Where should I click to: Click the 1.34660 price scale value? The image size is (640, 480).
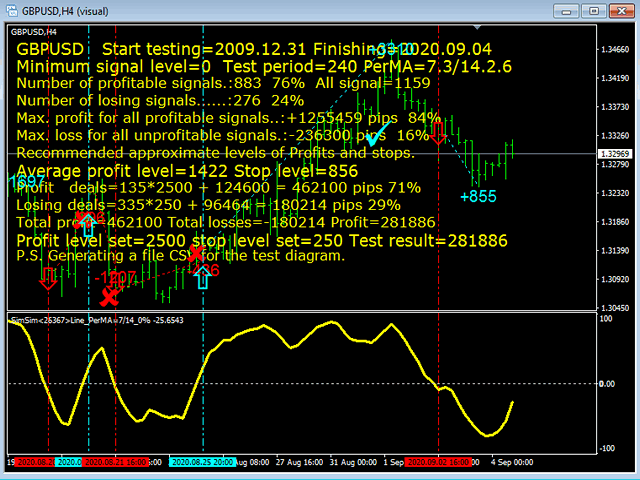coord(615,49)
